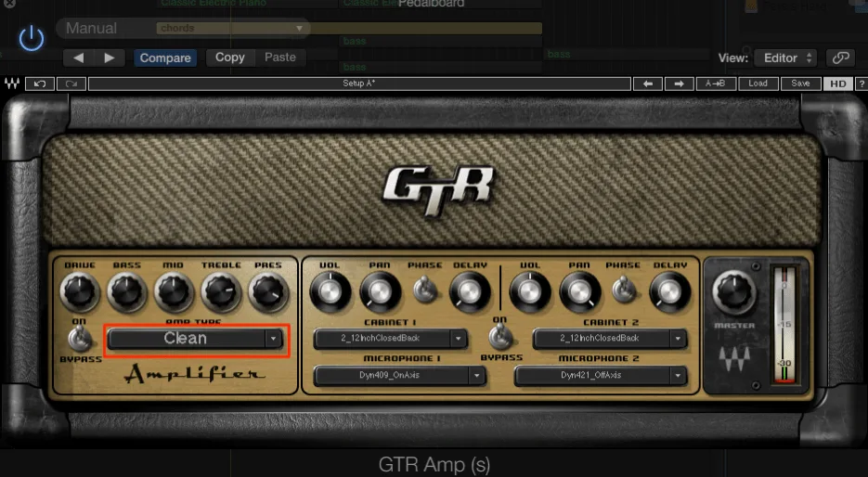Click the Cabinet 2 Pan knob
The height and width of the screenshot is (477, 868).
(579, 291)
